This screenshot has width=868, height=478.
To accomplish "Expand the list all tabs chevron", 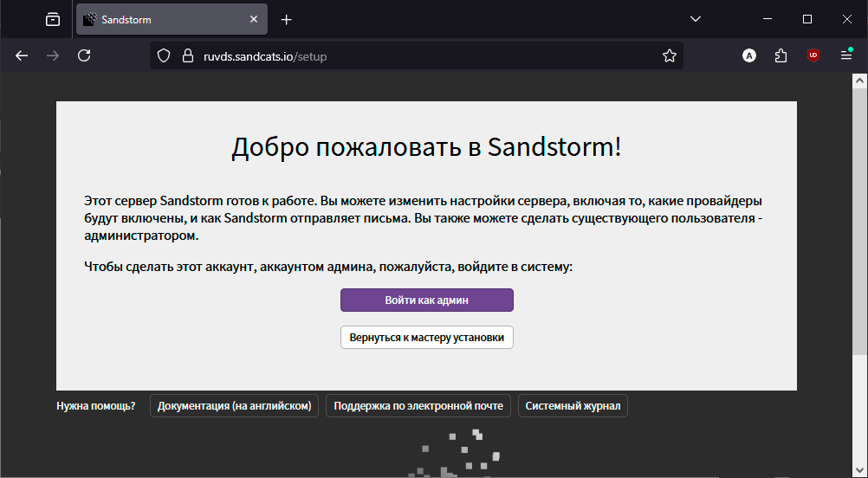I will click(696, 19).
